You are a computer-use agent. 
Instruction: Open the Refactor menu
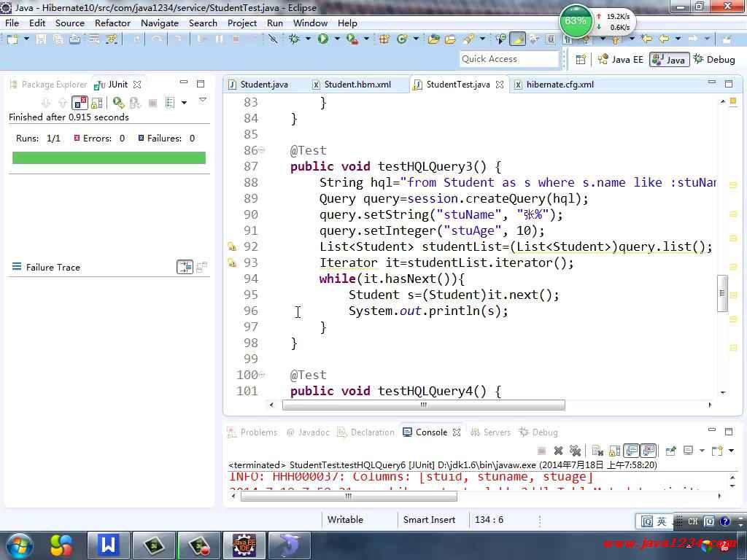[x=112, y=23]
